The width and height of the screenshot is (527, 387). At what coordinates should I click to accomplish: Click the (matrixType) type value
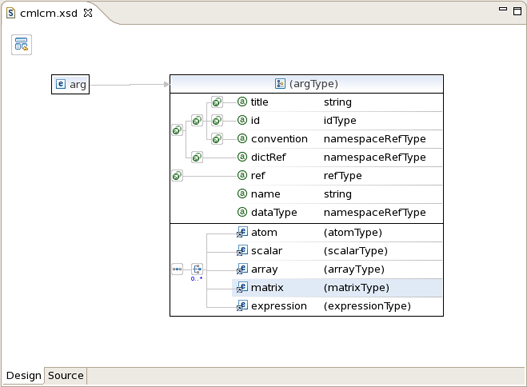click(x=356, y=287)
